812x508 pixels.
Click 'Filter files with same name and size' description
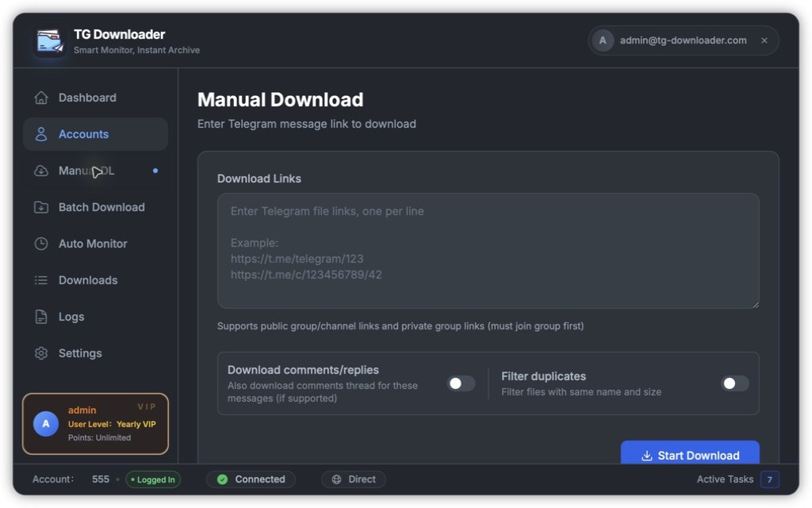tap(581, 392)
